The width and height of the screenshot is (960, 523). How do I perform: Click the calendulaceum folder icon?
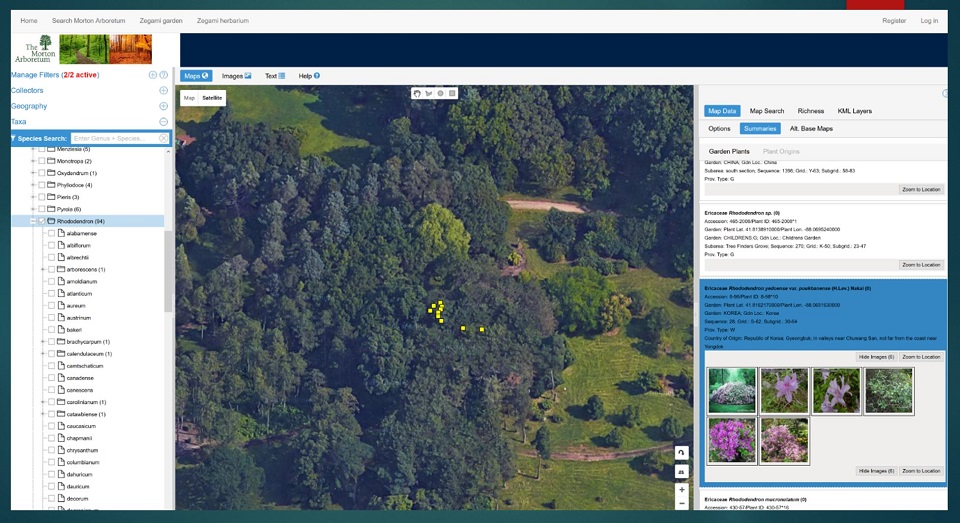[x=61, y=354]
